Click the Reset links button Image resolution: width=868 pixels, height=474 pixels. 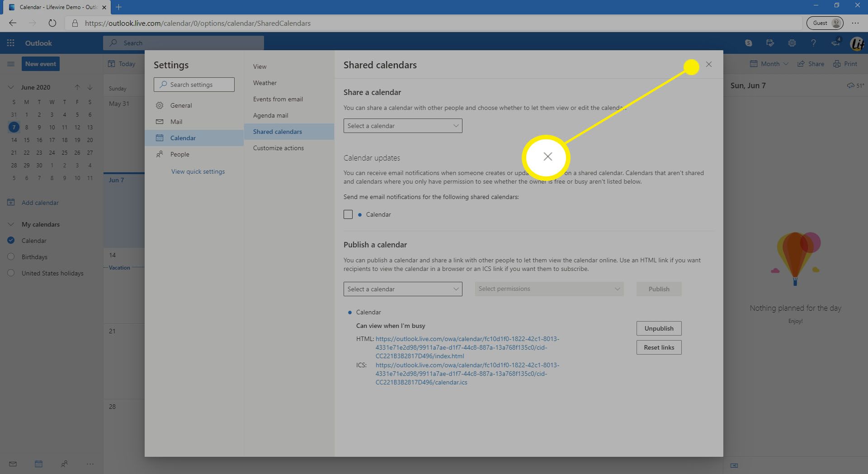(659, 347)
